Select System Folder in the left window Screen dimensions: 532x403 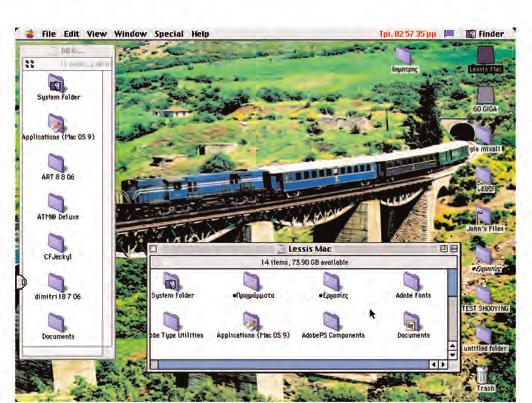tap(58, 87)
